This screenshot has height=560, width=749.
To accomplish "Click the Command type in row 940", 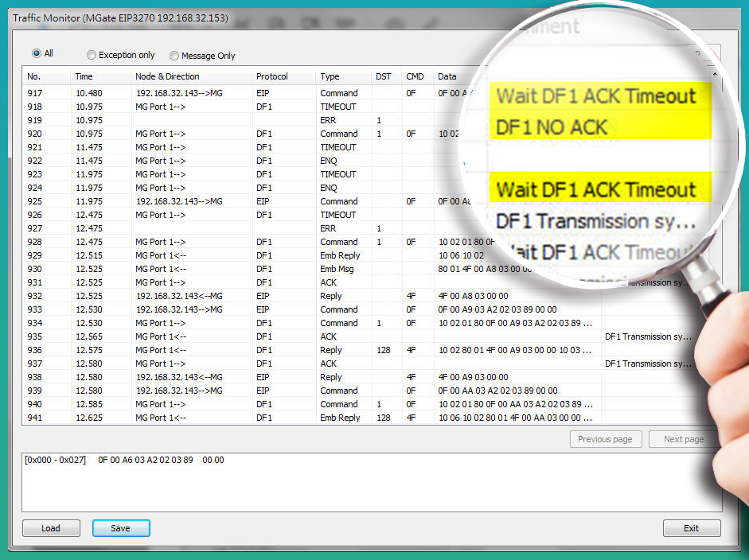I will [338, 404].
